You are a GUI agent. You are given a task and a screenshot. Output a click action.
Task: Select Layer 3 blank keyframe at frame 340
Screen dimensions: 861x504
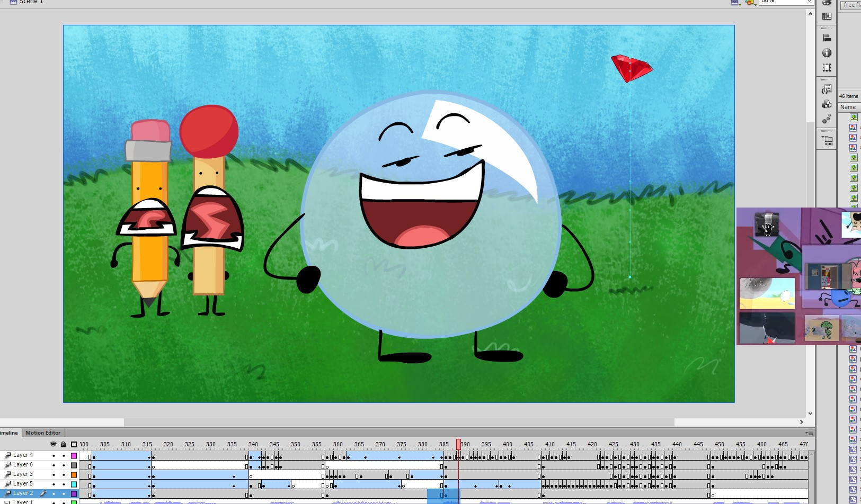point(251,475)
